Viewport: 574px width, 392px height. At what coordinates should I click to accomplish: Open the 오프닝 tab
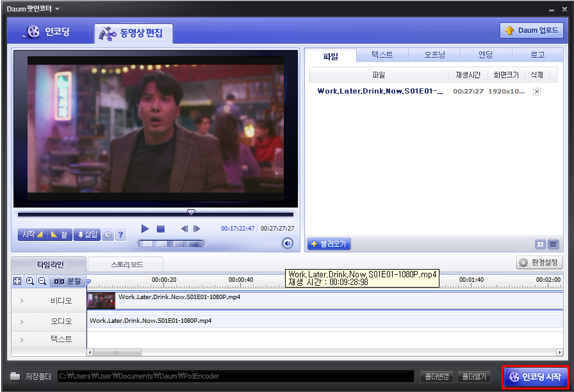(434, 55)
